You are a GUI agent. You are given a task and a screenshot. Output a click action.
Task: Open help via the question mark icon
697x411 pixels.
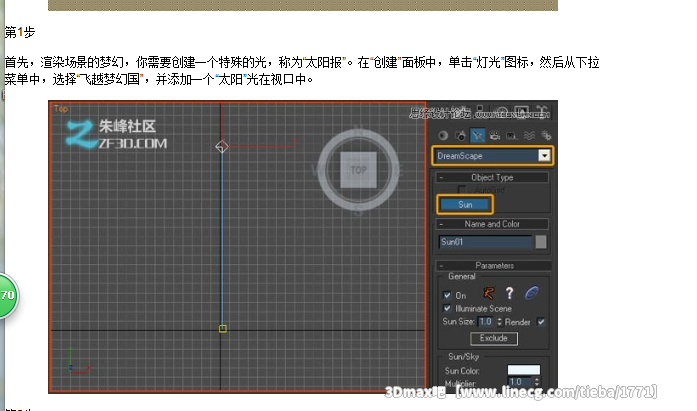tap(509, 293)
